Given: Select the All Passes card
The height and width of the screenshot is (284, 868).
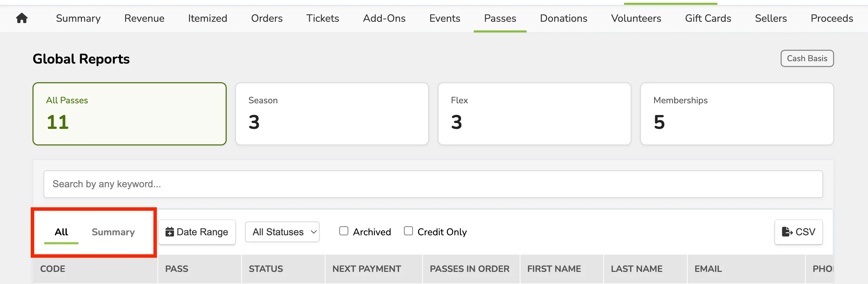Looking at the screenshot, I should click(130, 114).
